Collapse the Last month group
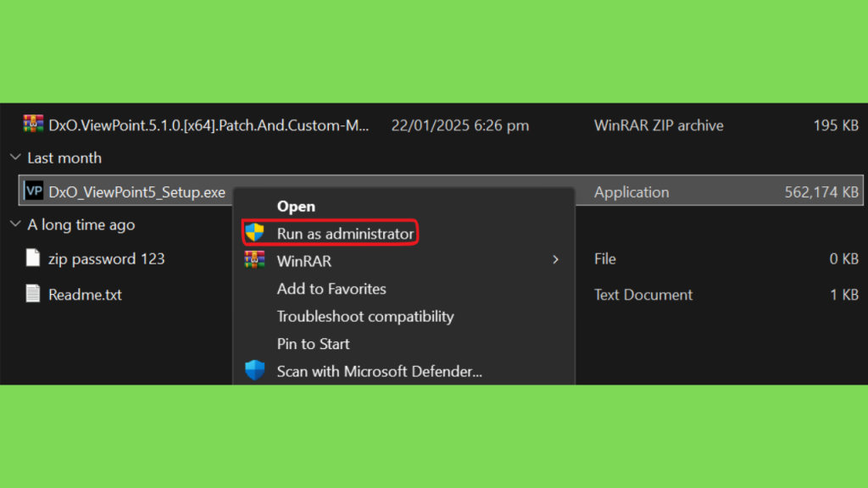 click(x=15, y=158)
